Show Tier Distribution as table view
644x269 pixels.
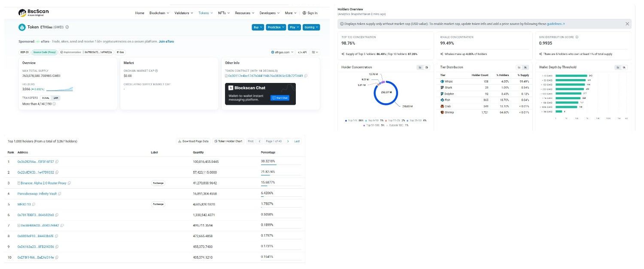(519, 67)
